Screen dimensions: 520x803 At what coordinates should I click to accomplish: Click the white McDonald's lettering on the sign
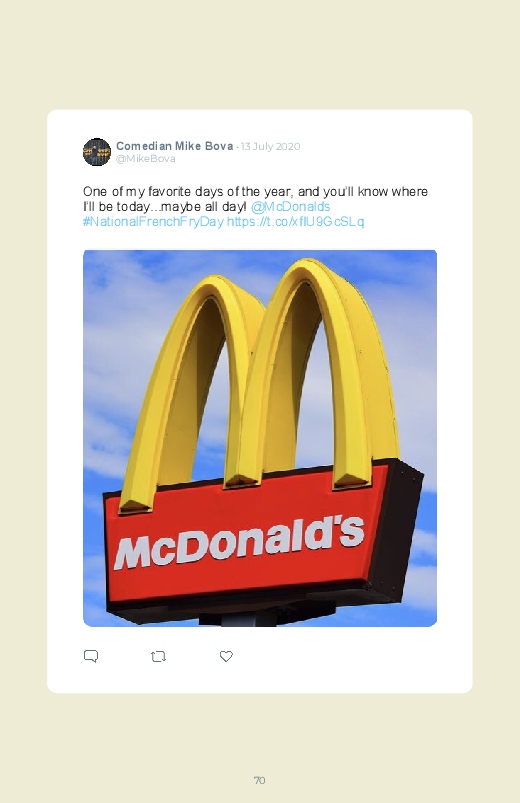point(239,542)
